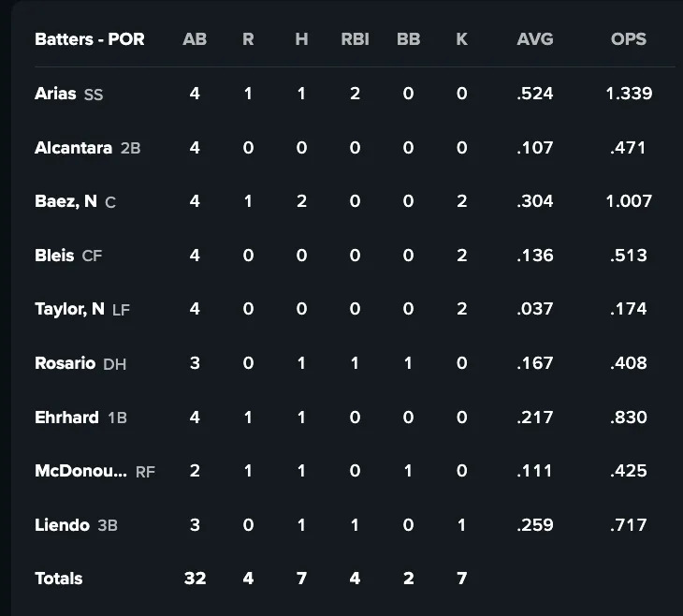
Task: Open truncated McDonou... player name
Action: click(x=80, y=471)
